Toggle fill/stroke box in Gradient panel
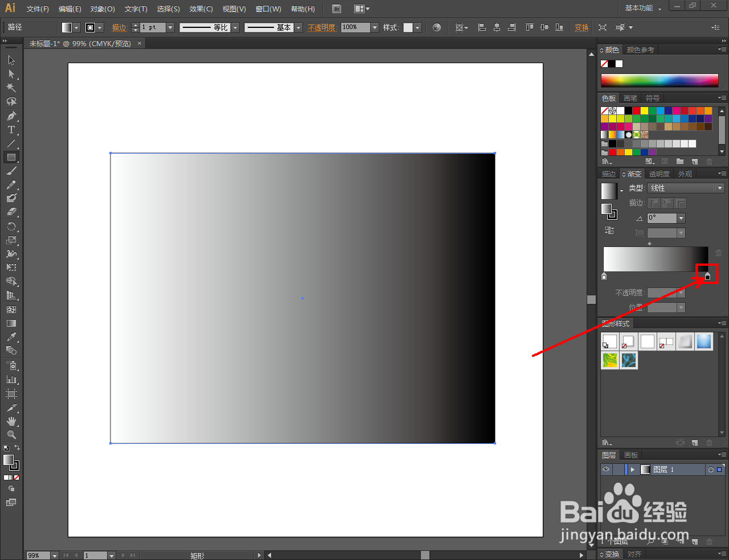 tap(609, 212)
